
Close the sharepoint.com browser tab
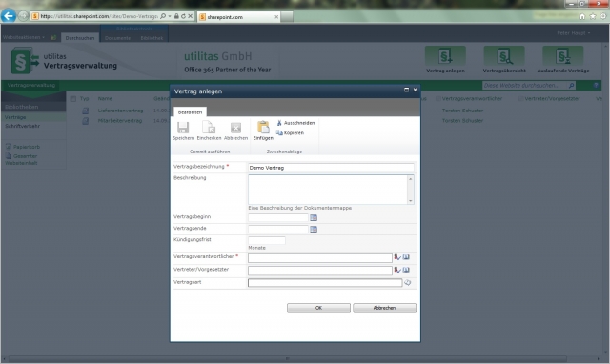coord(276,17)
